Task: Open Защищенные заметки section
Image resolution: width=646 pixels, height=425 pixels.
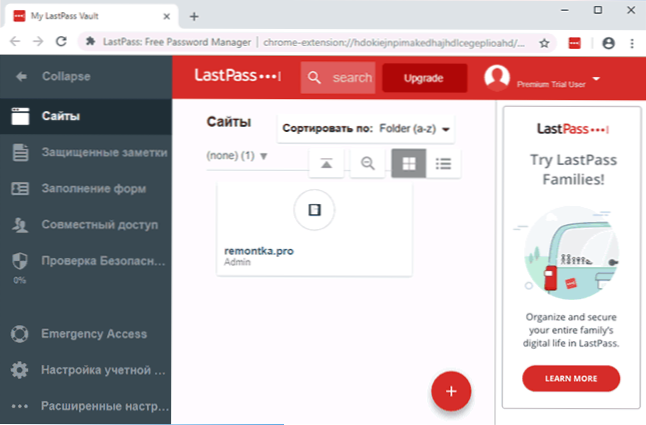Action: (86, 152)
